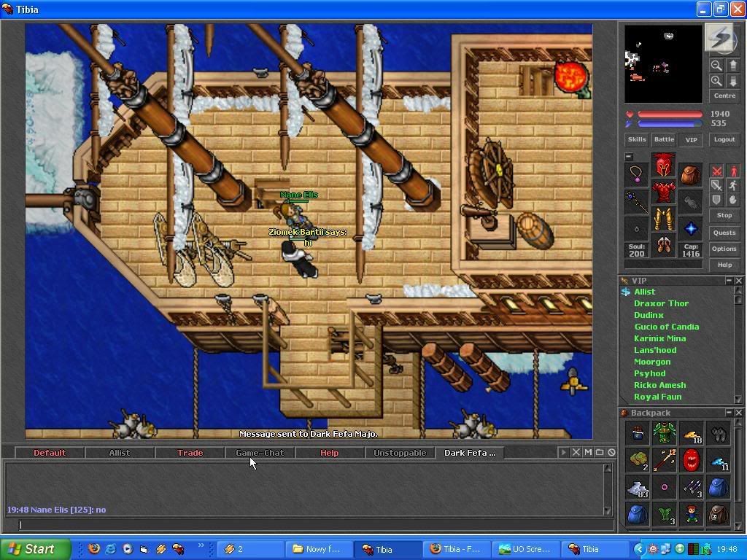Switch to the Allist chat tab
747x560 pixels.
(119, 453)
